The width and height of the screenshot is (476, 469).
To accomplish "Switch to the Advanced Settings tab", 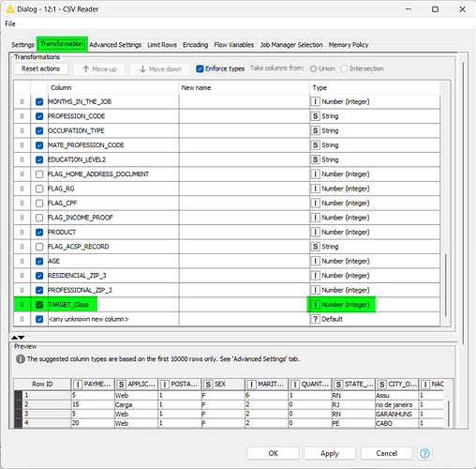I will point(115,45).
